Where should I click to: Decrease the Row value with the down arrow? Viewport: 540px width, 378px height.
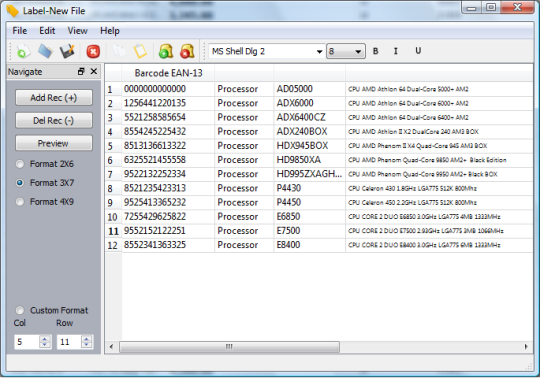(x=87, y=345)
